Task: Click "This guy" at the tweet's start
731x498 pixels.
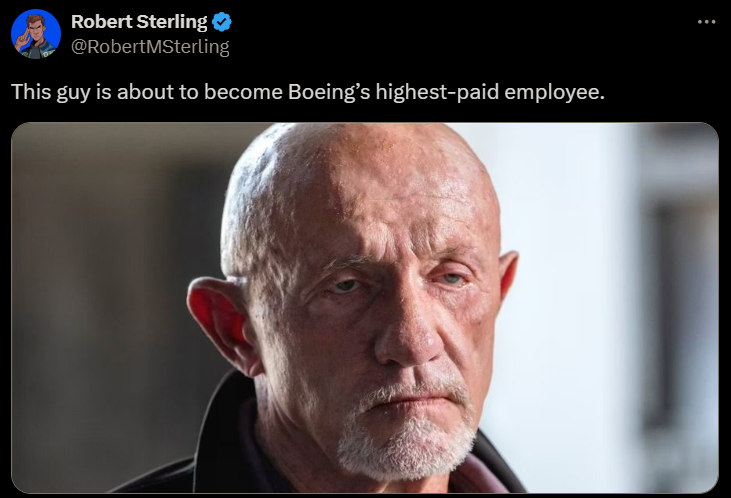Action: [47, 92]
